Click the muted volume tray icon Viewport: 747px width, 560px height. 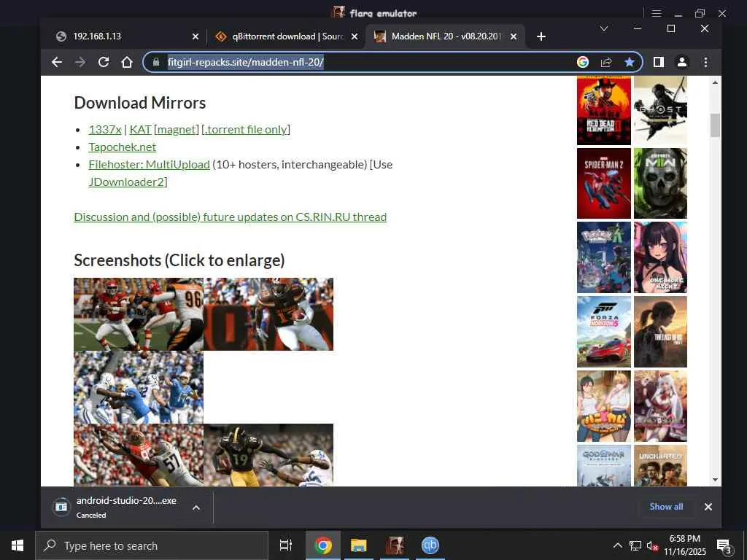[x=653, y=546]
